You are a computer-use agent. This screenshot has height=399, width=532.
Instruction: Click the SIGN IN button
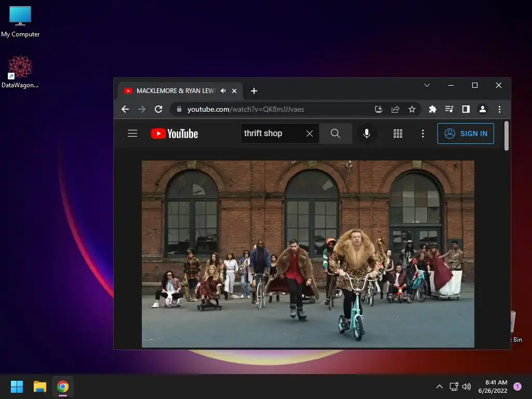pyautogui.click(x=465, y=134)
